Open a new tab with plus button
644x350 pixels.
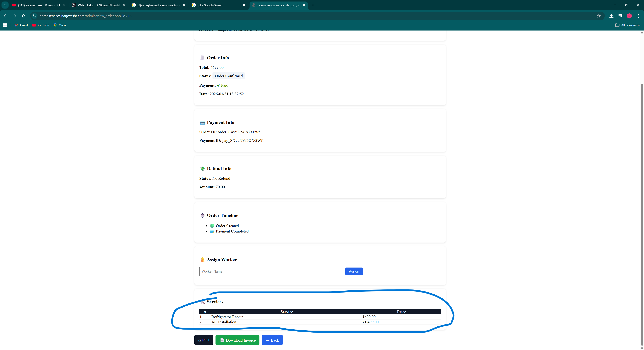313,5
